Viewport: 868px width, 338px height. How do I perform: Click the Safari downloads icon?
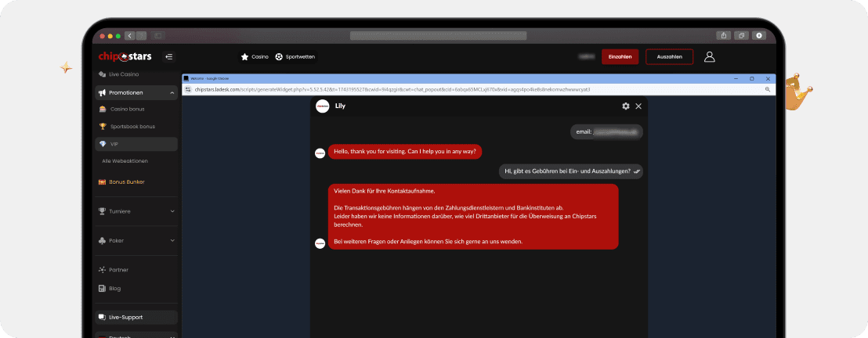click(759, 35)
